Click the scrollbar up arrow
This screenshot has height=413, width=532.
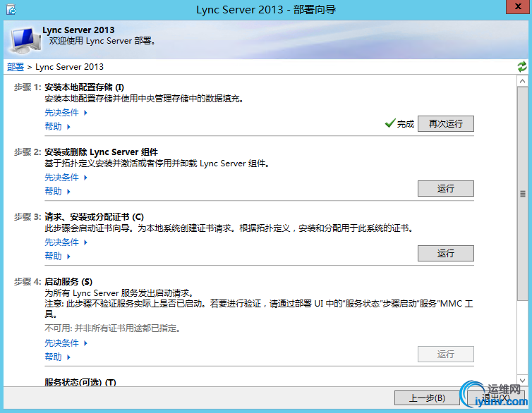tap(522, 81)
